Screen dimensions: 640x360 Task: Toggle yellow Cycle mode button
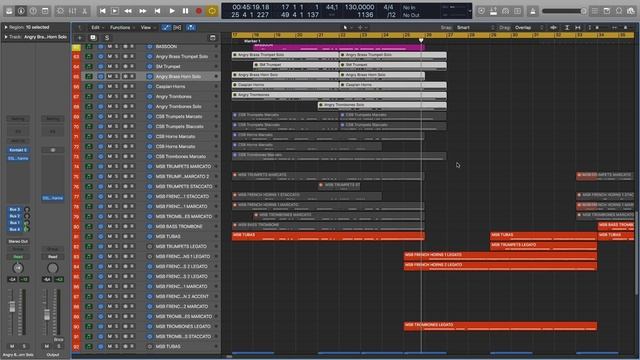tap(212, 11)
